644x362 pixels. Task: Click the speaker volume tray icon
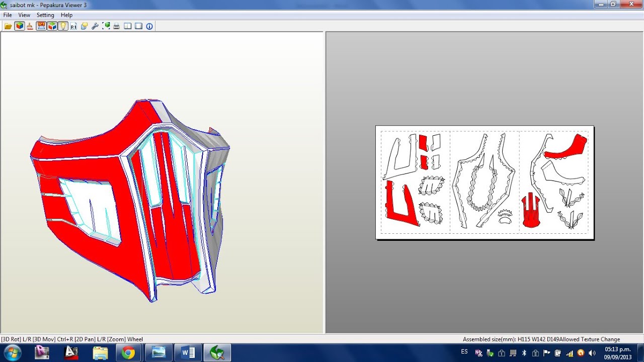coord(592,353)
